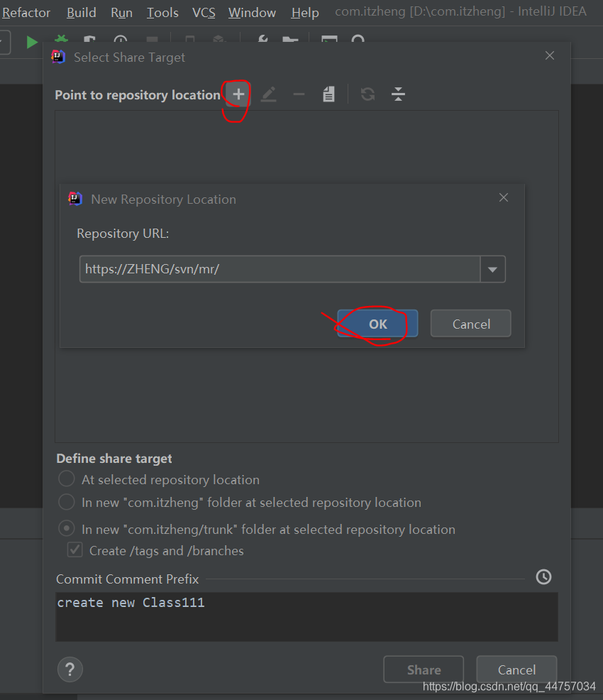The width and height of the screenshot is (603, 700).
Task: Open the Tools menu
Action: pos(162,13)
